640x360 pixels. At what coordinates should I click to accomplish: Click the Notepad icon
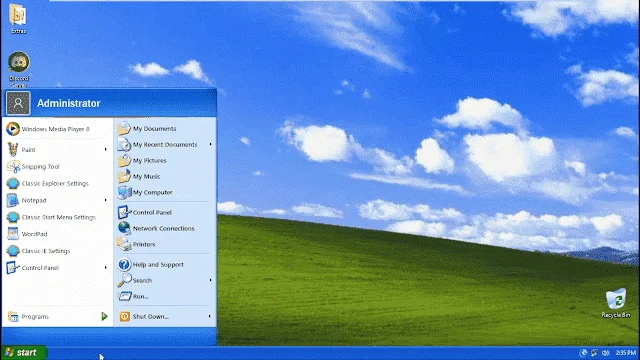13,200
